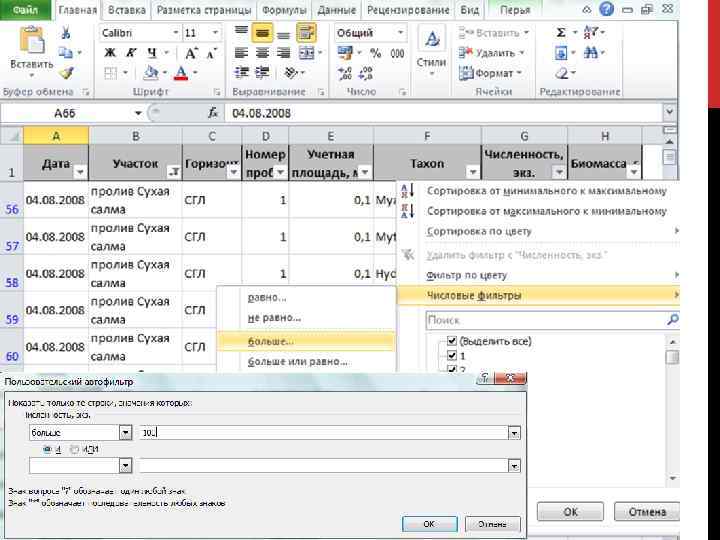This screenshot has height=540, width=720.
Task: Switch to the Рецензирование tab
Action: 408,10
